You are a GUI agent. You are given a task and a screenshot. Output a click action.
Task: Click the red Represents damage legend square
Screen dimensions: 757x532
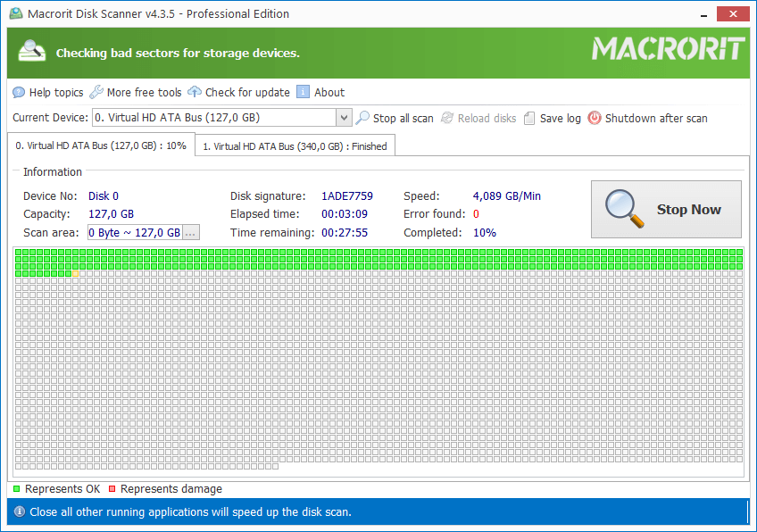[112, 489]
